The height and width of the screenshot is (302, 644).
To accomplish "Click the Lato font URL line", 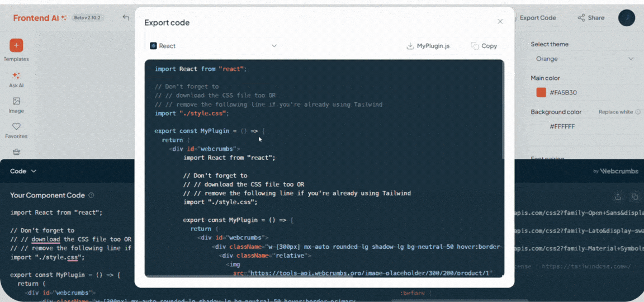I will pyautogui.click(x=579, y=231).
